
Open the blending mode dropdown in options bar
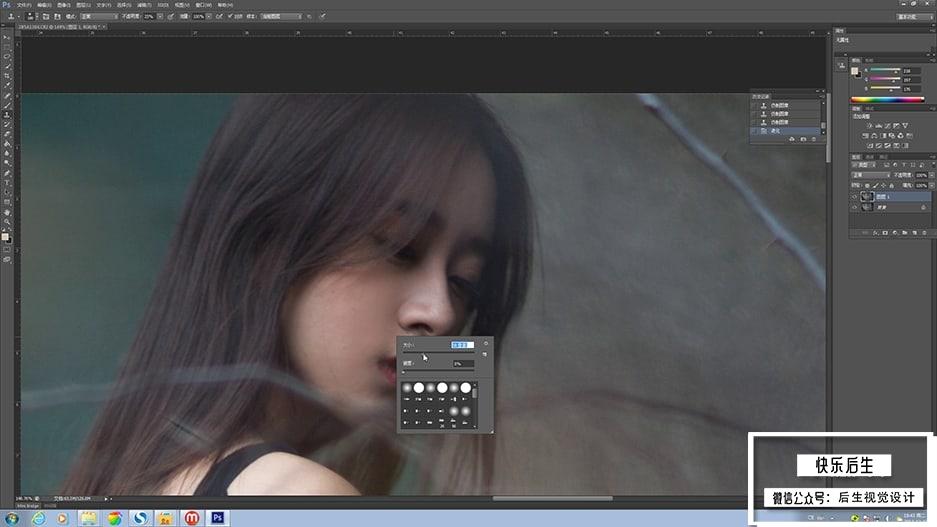pos(99,16)
